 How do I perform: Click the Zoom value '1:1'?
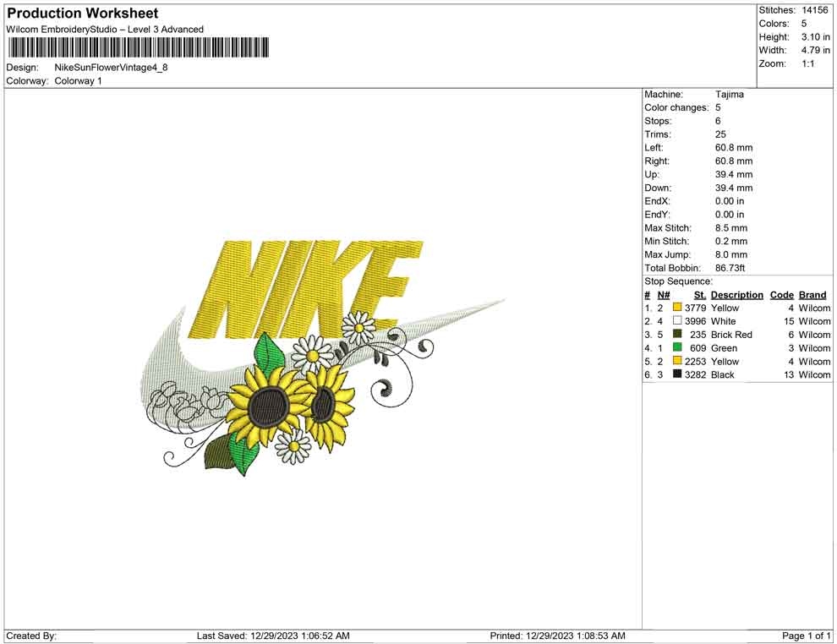[x=807, y=63]
